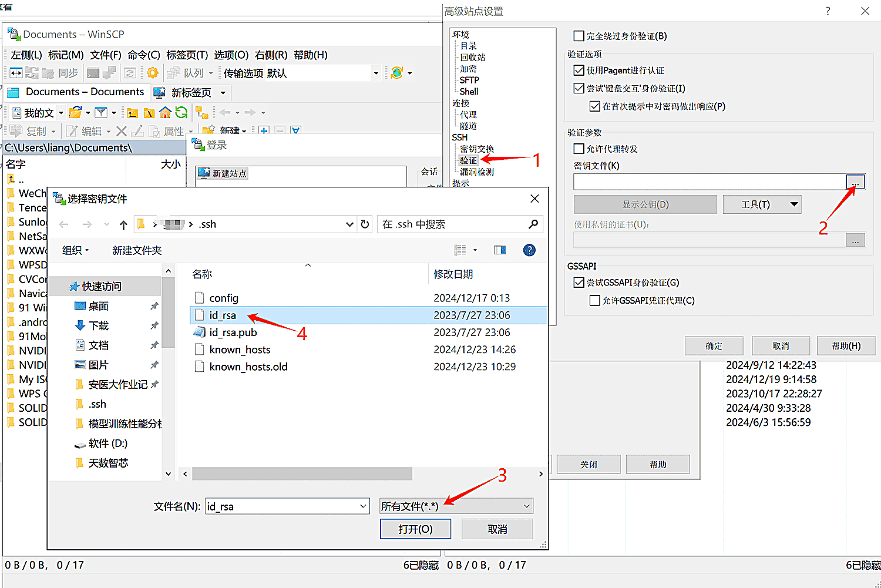
Task: Select 验证 in the SSH settings tree
Action: pyautogui.click(x=469, y=160)
